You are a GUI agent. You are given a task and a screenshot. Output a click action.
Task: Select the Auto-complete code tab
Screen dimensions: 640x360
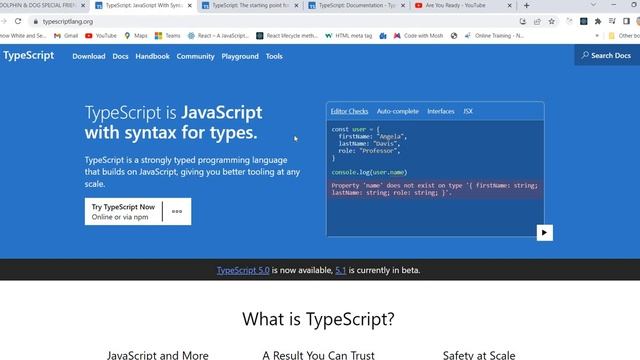(398, 111)
